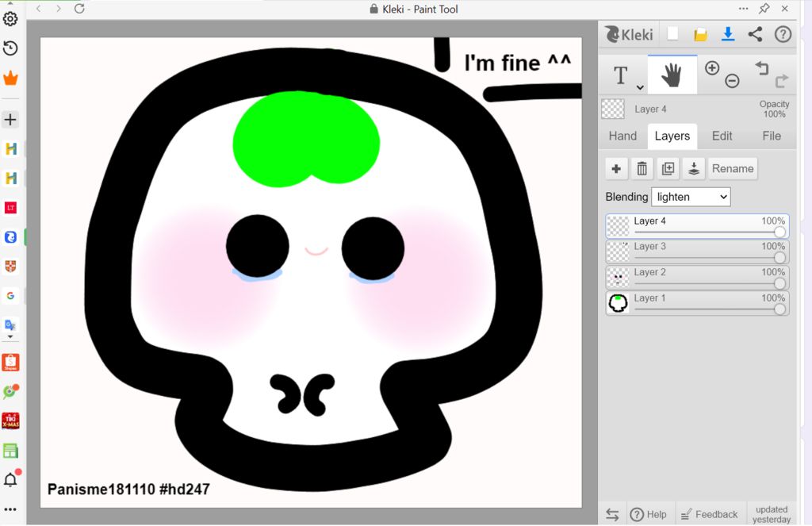Add a new sidebar panel with plus
Image resolution: width=812 pixels, height=526 pixels.
(10, 120)
